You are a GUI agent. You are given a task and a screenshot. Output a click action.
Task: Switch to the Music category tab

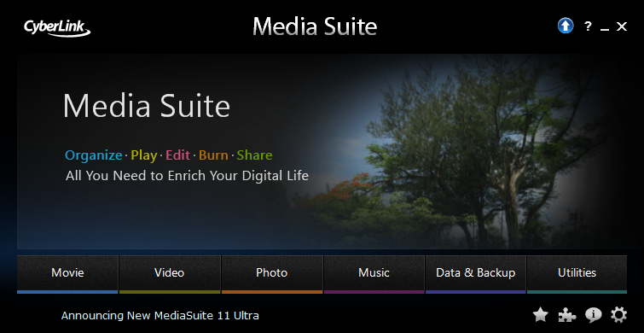[x=374, y=274]
